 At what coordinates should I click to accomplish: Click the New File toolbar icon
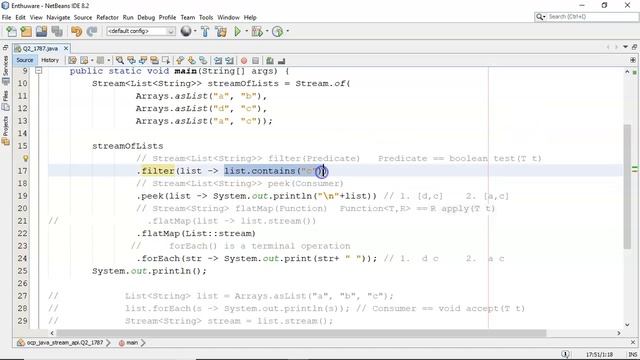pos(11,31)
